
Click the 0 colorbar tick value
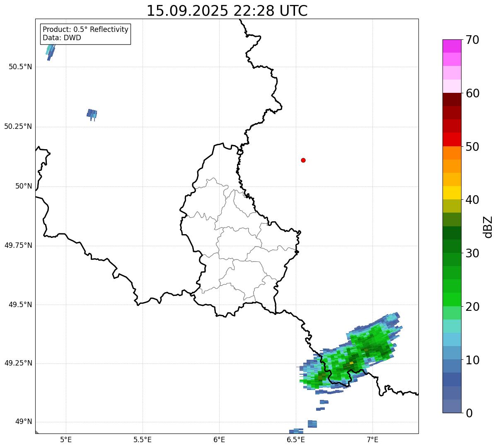tap(469, 413)
